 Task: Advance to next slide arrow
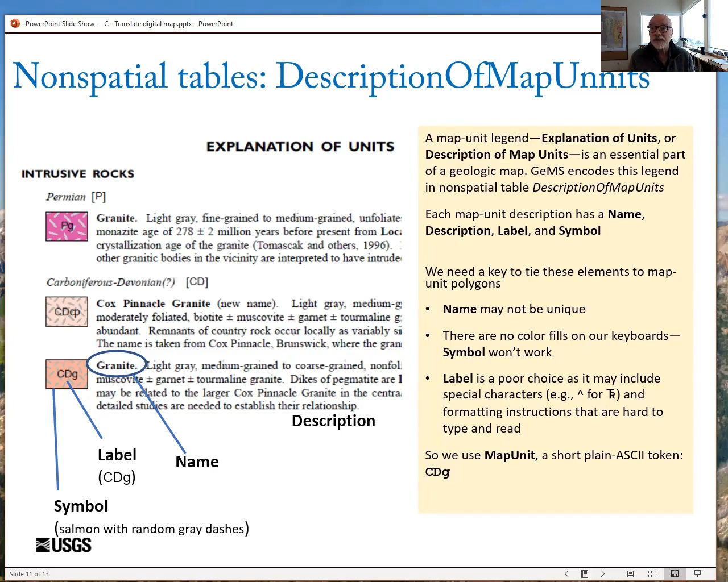[603, 574]
